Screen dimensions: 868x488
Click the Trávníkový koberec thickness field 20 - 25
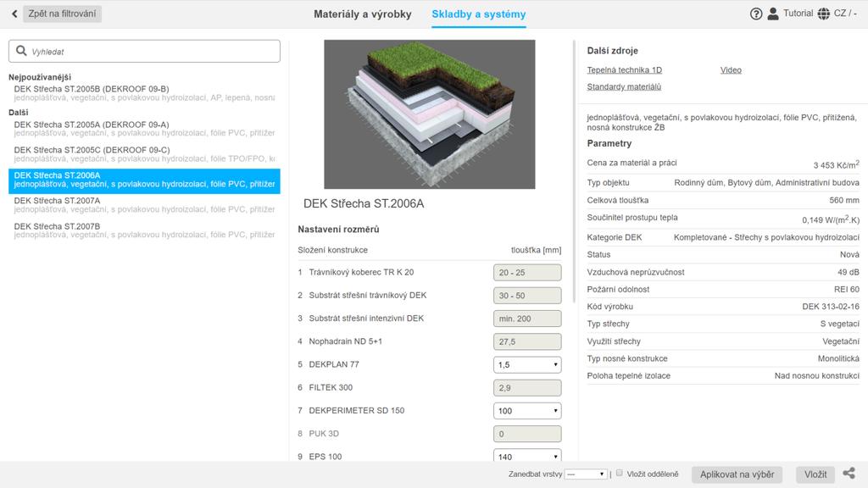527,272
